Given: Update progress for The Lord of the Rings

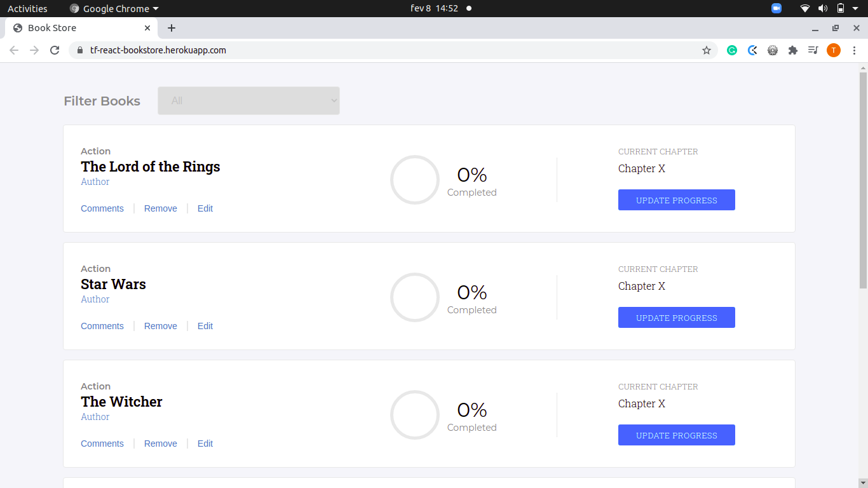Looking at the screenshot, I should (x=677, y=200).
